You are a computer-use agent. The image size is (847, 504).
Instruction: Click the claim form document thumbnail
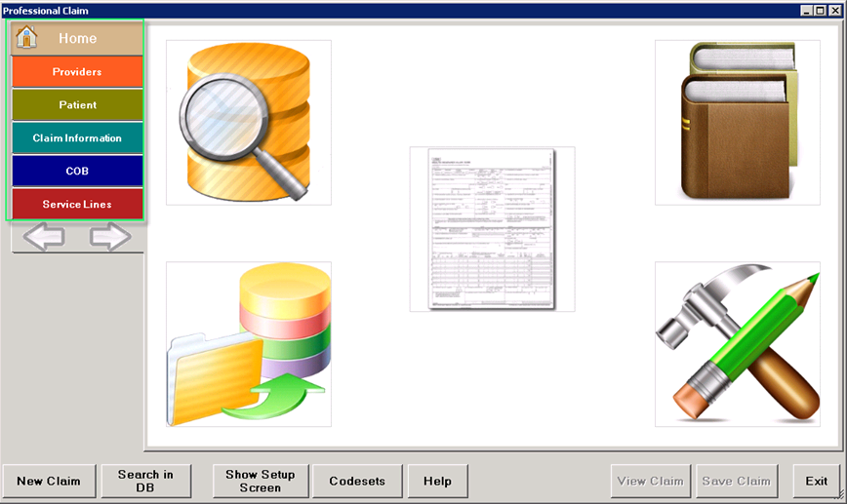point(492,229)
